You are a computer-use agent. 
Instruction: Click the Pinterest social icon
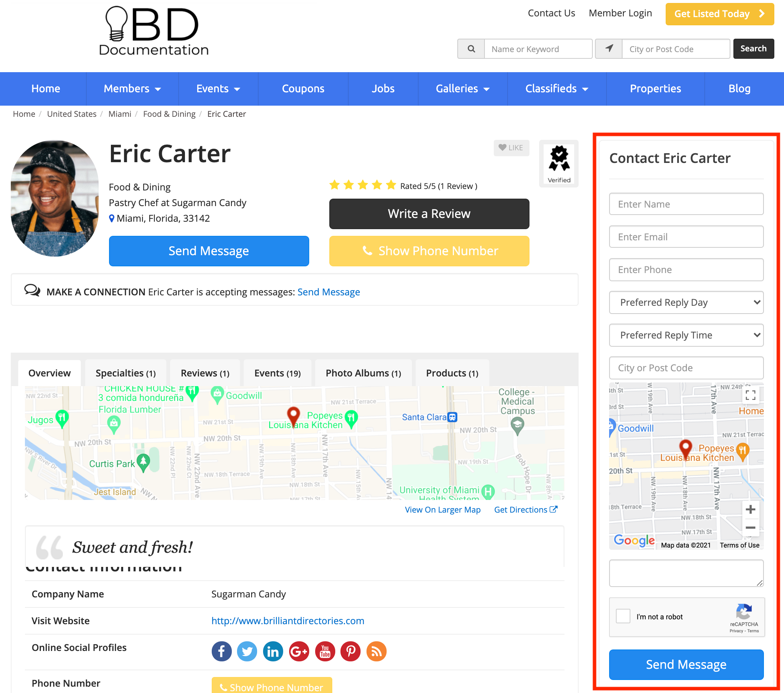pyautogui.click(x=351, y=651)
